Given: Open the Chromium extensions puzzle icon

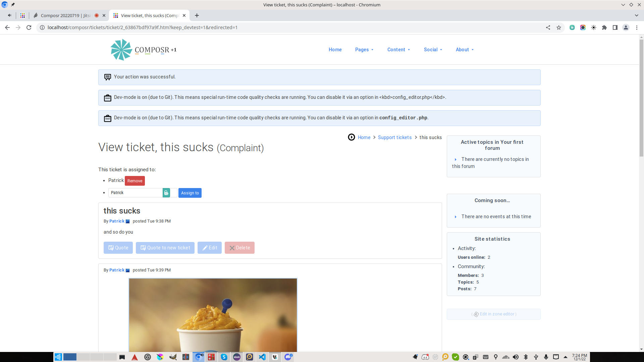Looking at the screenshot, I should coord(604,27).
